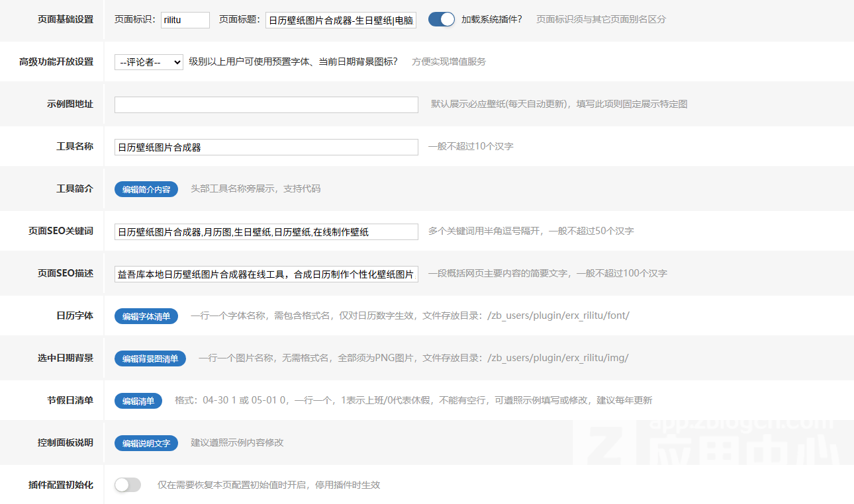Click the 页面标题 text field

pyautogui.click(x=340, y=20)
